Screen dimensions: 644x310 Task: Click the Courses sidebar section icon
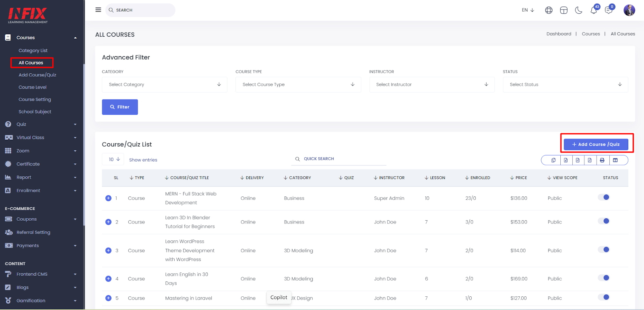tap(8, 37)
